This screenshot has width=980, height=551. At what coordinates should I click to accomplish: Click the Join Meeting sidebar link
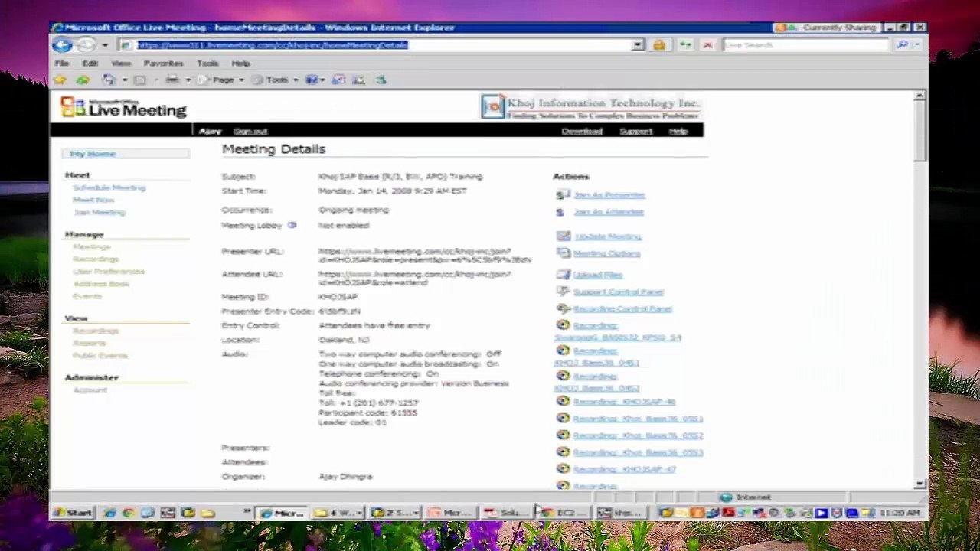point(100,212)
